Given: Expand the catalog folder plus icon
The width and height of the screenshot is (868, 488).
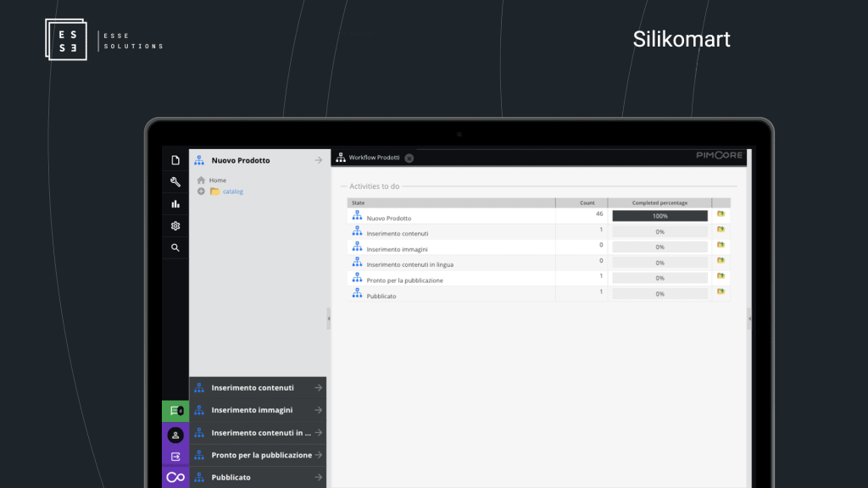Looking at the screenshot, I should click(201, 191).
